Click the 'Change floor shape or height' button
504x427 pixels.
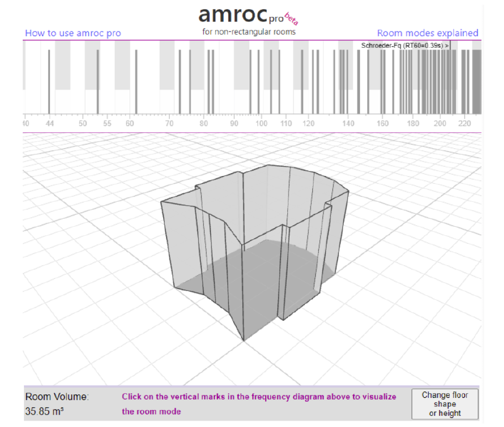point(445,404)
